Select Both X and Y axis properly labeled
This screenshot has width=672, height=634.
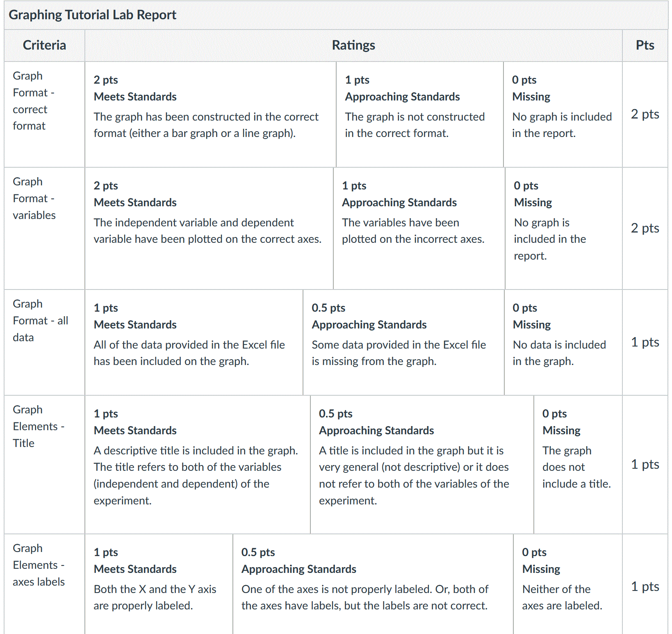point(159,584)
